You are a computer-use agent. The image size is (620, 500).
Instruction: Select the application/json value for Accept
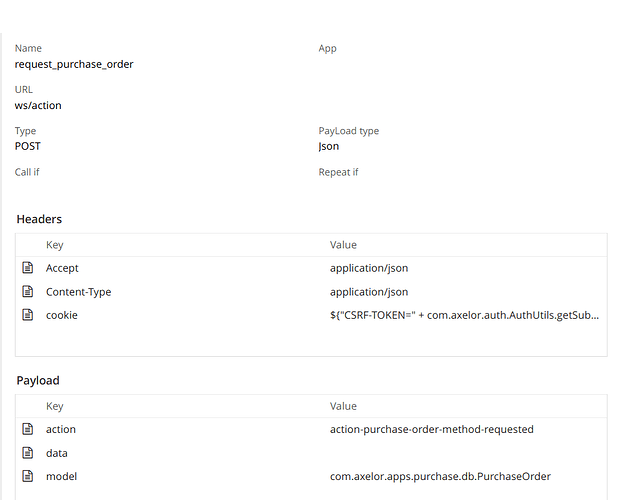[x=369, y=268]
